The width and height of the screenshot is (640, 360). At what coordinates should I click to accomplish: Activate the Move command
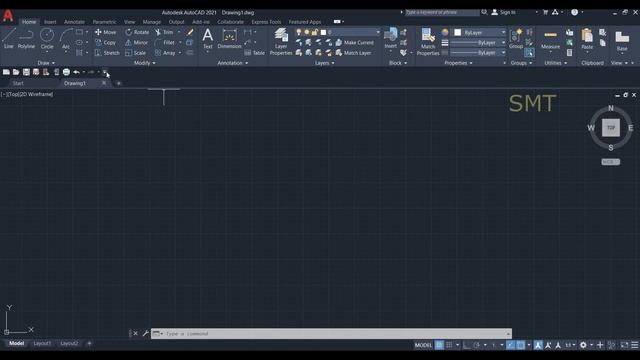click(106, 32)
